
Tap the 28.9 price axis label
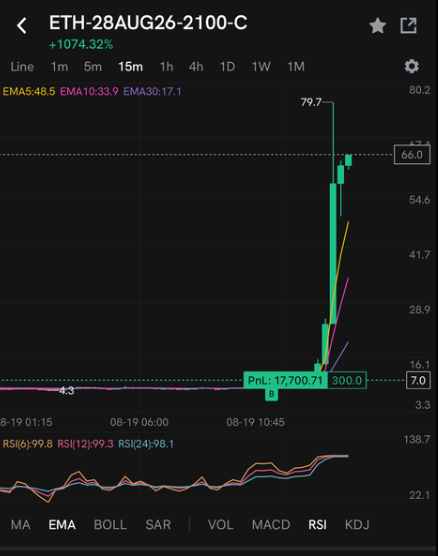pos(420,310)
